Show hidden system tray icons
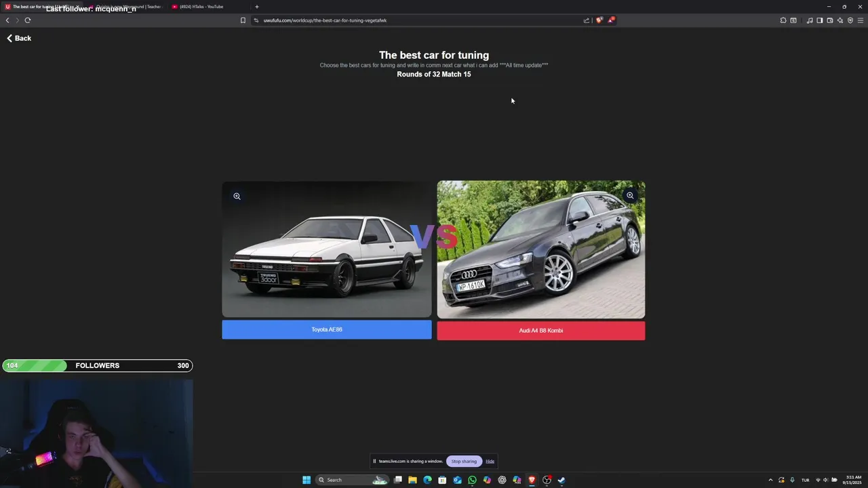The image size is (868, 488). [770, 480]
